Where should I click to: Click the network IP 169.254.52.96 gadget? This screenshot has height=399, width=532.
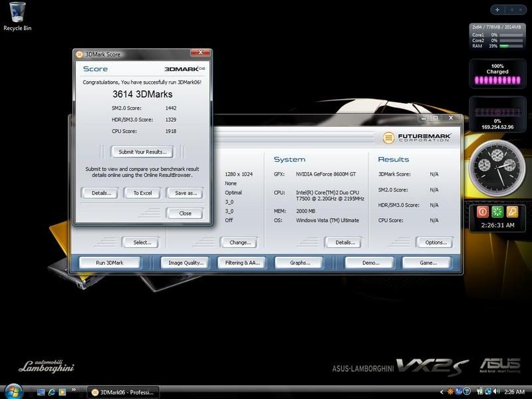point(497,114)
